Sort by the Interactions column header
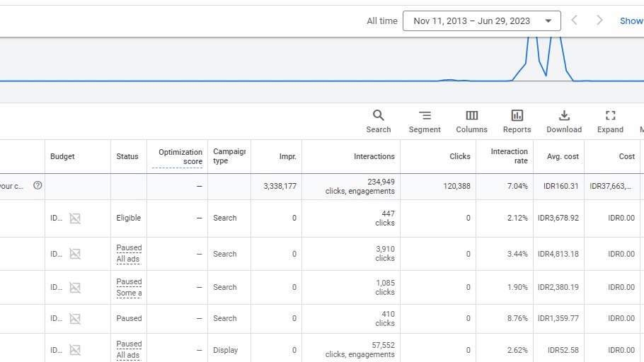This screenshot has height=362, width=644. 374,156
